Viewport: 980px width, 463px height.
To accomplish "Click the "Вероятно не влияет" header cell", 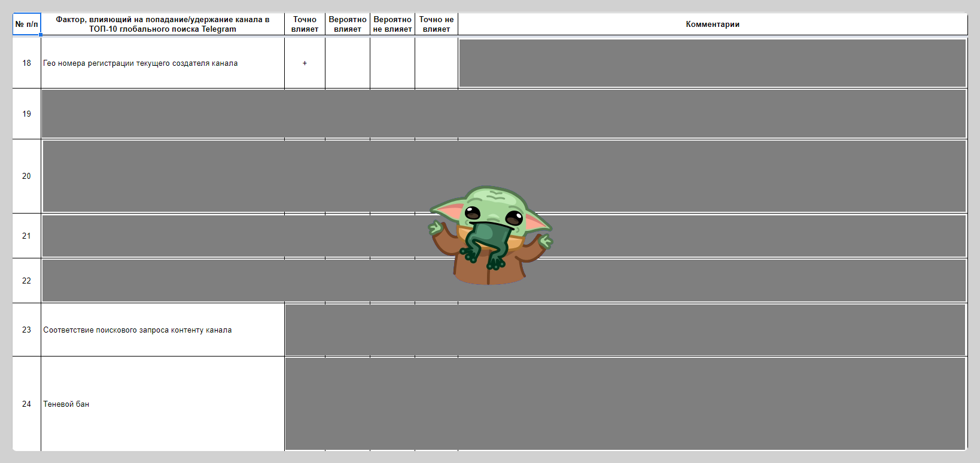I will point(392,25).
